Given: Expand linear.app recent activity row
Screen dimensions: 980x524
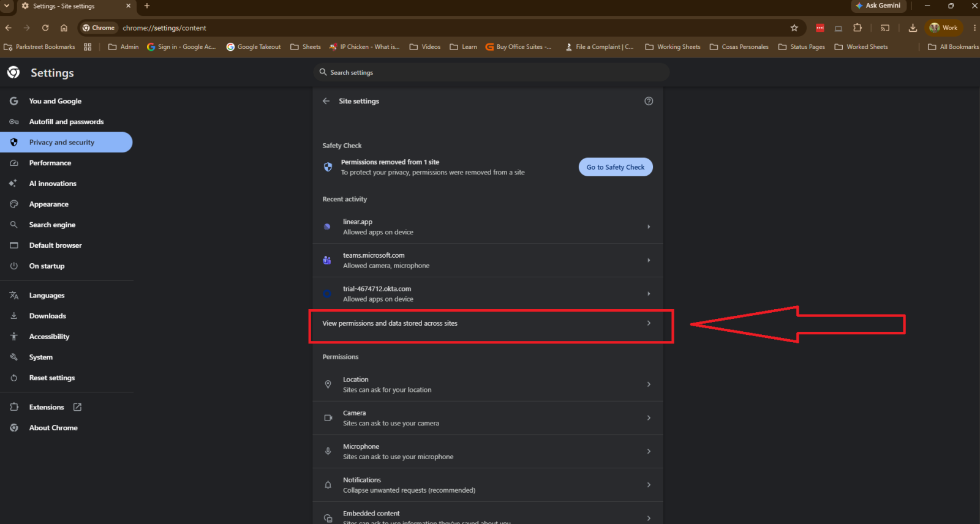Looking at the screenshot, I should tap(488, 226).
